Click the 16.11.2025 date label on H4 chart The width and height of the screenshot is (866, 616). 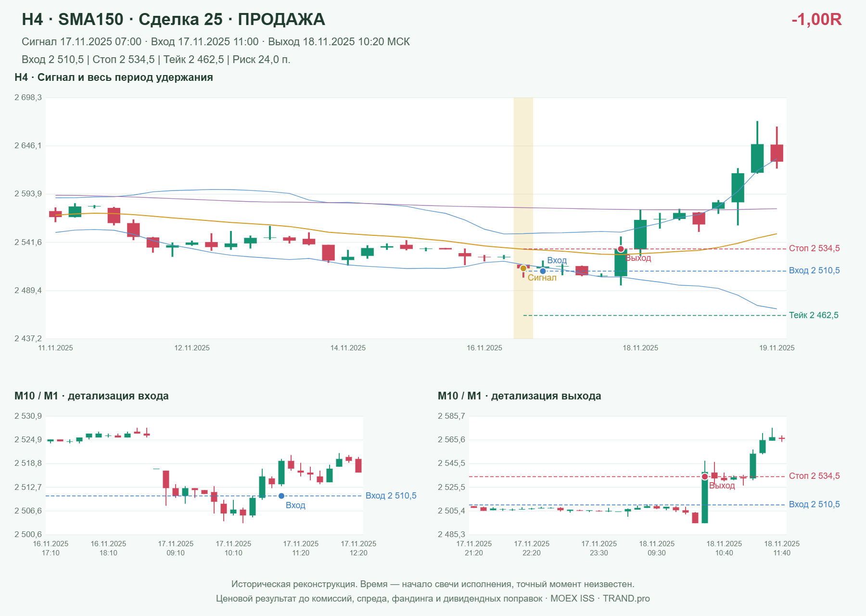point(484,348)
